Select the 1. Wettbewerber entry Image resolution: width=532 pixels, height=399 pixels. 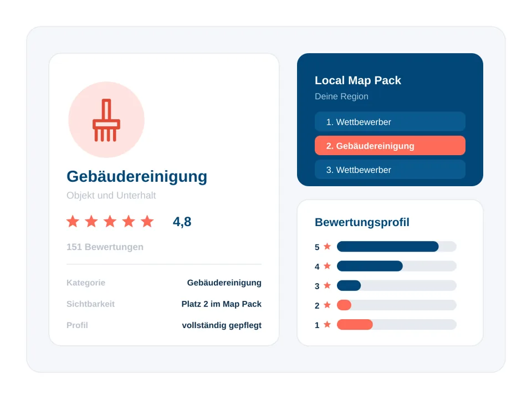point(390,122)
